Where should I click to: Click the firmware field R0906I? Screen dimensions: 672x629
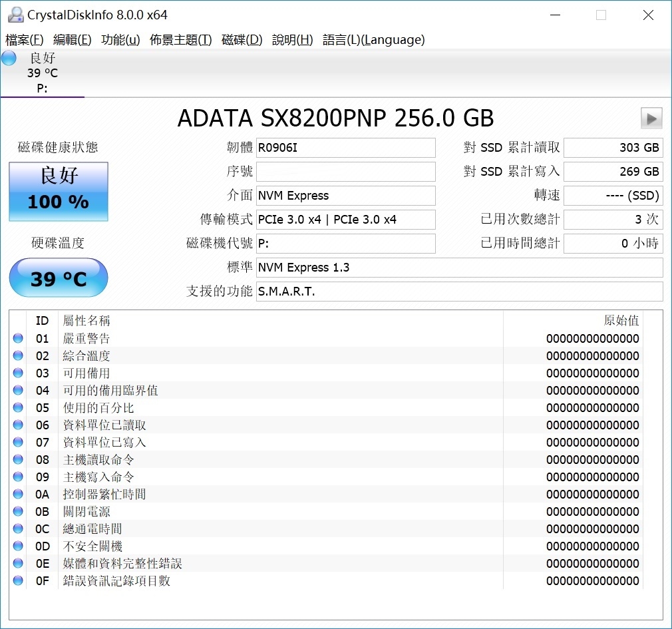346,148
